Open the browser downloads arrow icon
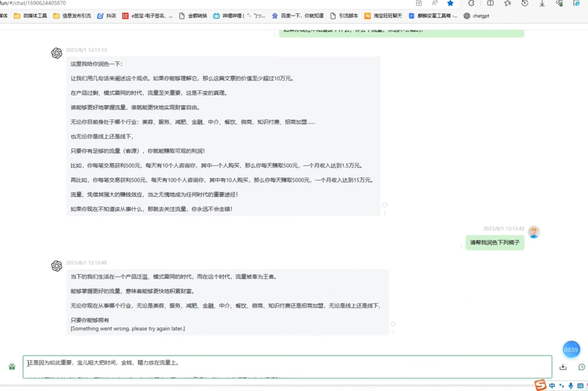The width and height of the screenshot is (588, 391). click(542, 3)
